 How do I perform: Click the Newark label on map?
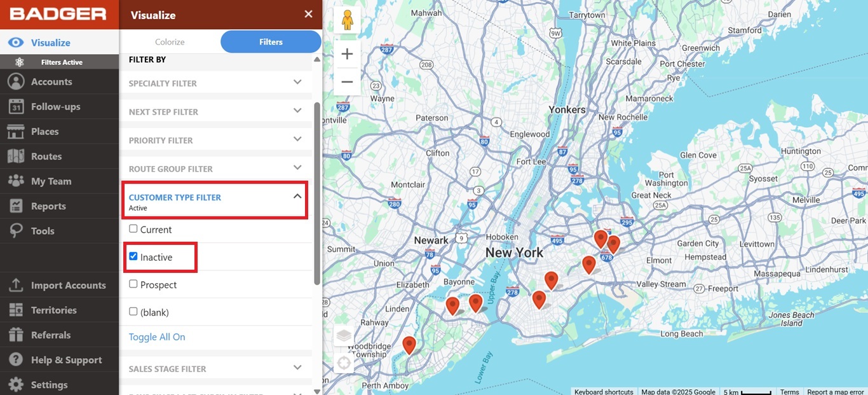click(x=431, y=240)
